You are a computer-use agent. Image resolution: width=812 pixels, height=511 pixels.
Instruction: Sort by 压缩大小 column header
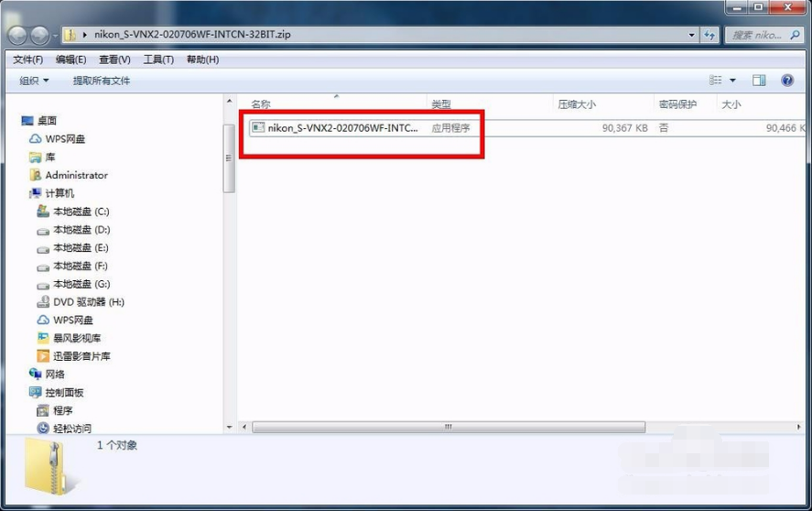[x=578, y=104]
